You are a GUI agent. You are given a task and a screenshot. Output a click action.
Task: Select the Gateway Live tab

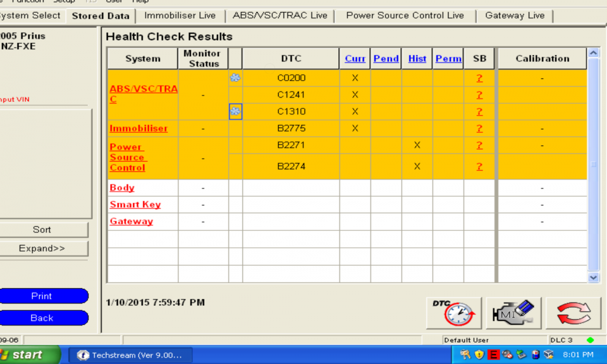click(x=514, y=15)
